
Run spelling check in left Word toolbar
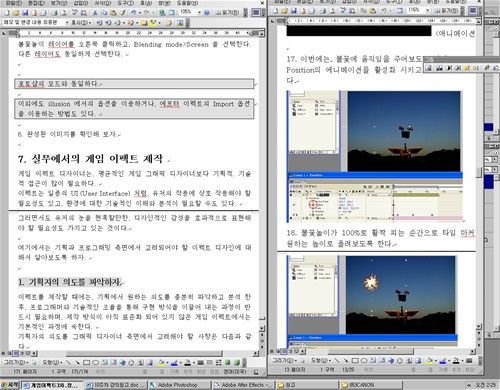coord(75,13)
